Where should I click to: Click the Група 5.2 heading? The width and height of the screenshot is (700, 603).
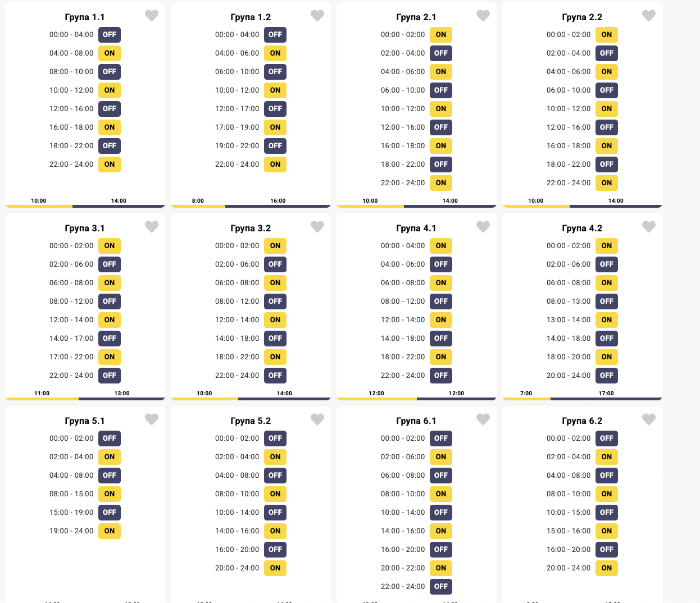tap(251, 421)
